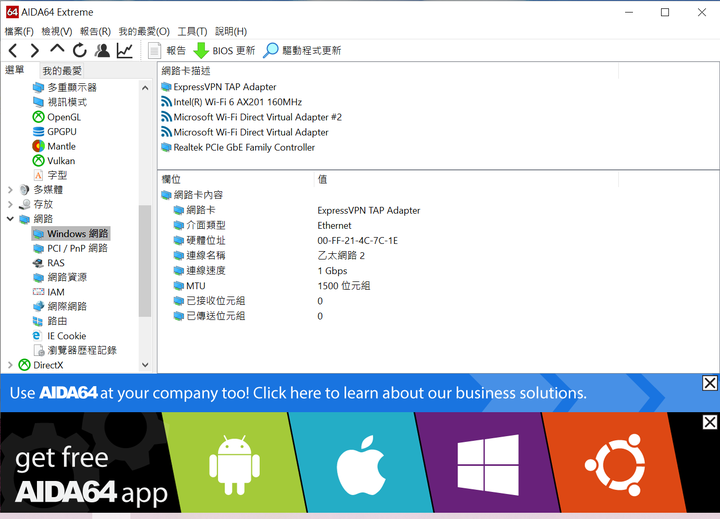
Task: Open the 報告 report toolbar button
Action: (167, 51)
